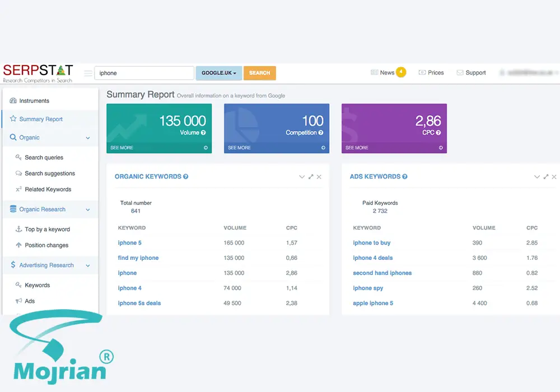Click arrow icon on CPC card footer

point(441,147)
